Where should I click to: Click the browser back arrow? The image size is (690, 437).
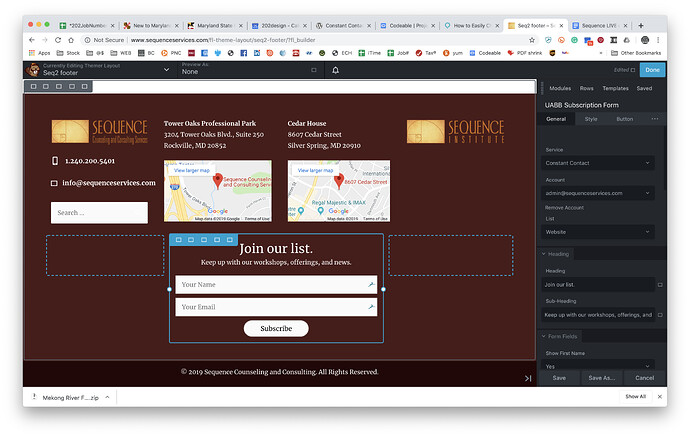coord(32,40)
